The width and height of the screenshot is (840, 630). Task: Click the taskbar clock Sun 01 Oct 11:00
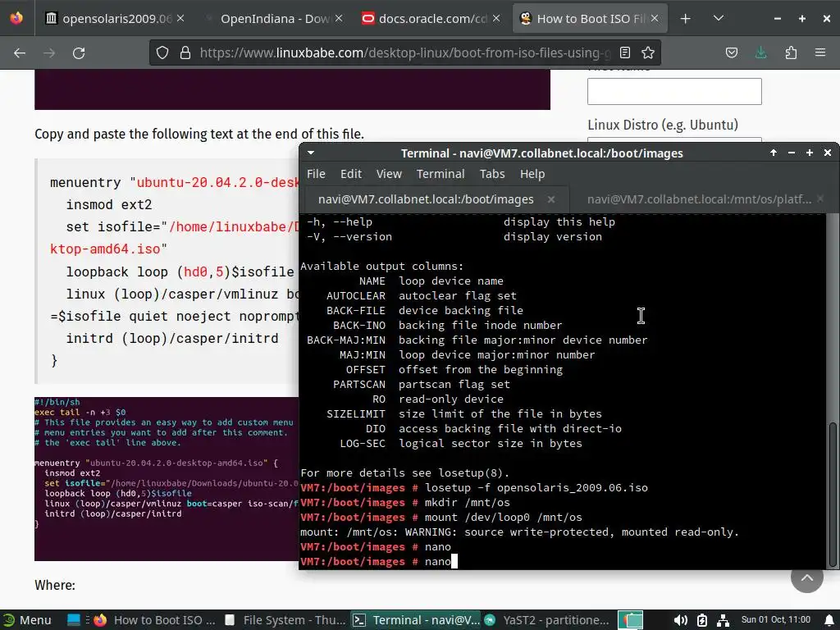(775, 620)
